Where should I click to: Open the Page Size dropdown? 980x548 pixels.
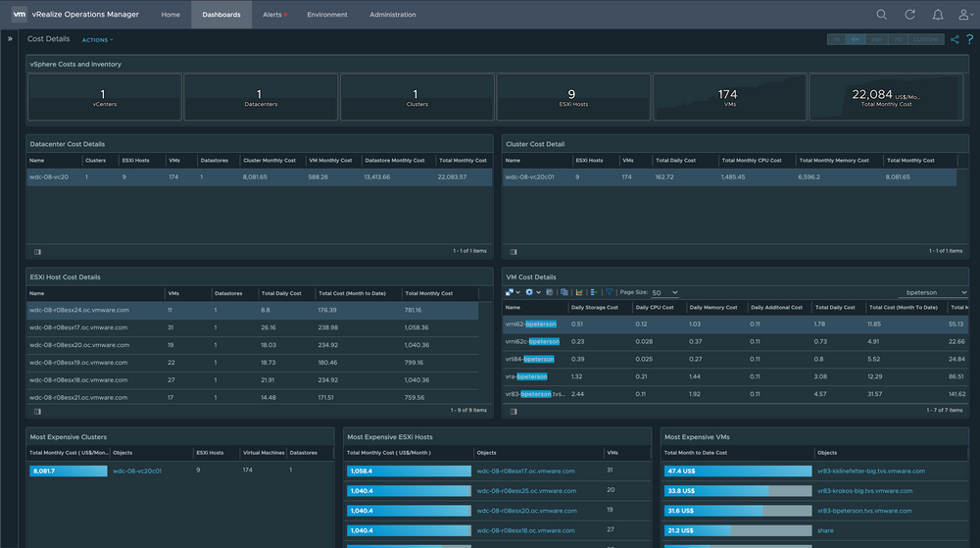click(x=663, y=292)
